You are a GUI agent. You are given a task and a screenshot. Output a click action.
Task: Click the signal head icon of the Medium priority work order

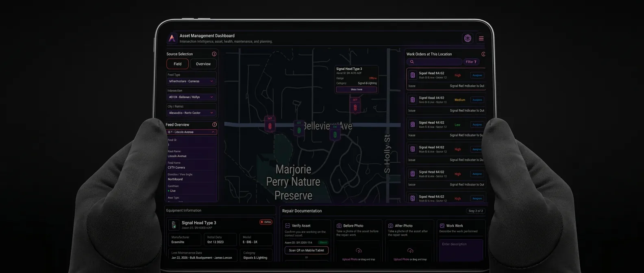(x=413, y=100)
